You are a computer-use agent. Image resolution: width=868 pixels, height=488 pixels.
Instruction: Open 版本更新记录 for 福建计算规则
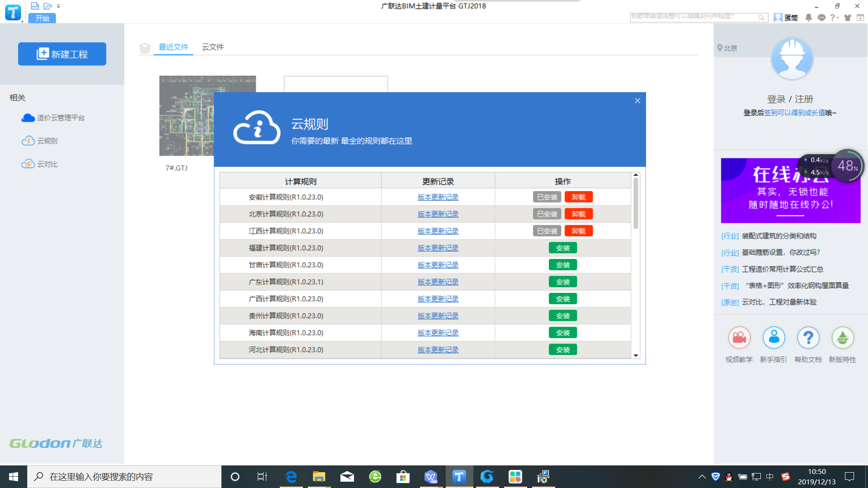(438, 248)
